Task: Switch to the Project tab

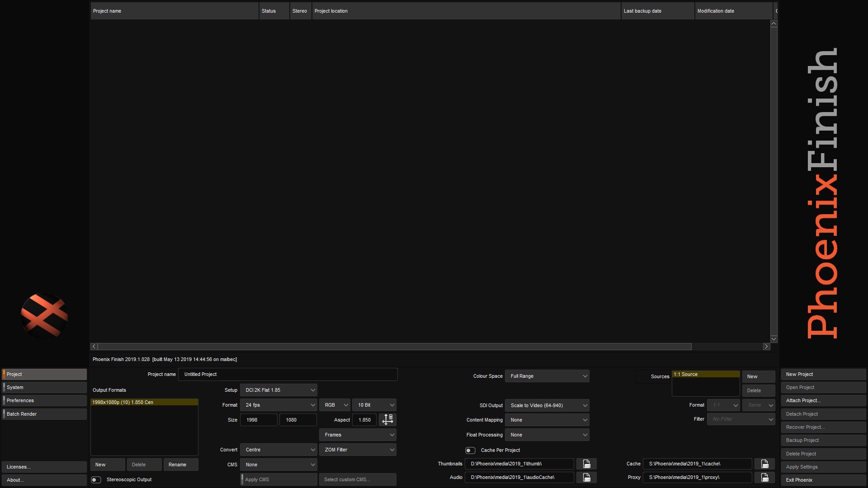Action: click(x=44, y=374)
